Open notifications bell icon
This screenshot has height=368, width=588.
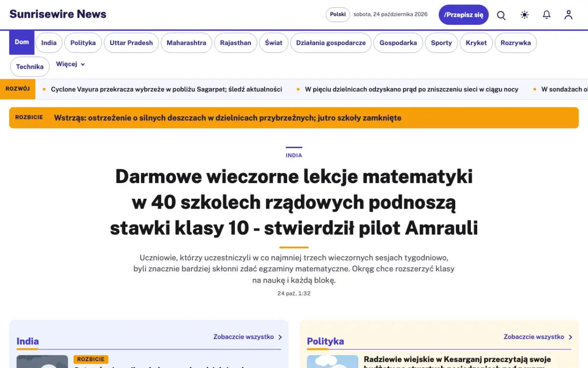click(547, 15)
